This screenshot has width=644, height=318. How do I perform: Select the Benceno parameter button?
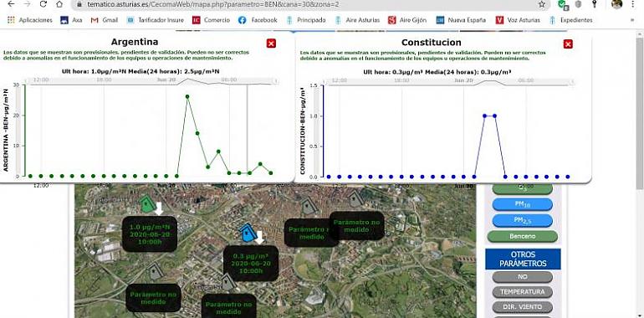(522, 236)
